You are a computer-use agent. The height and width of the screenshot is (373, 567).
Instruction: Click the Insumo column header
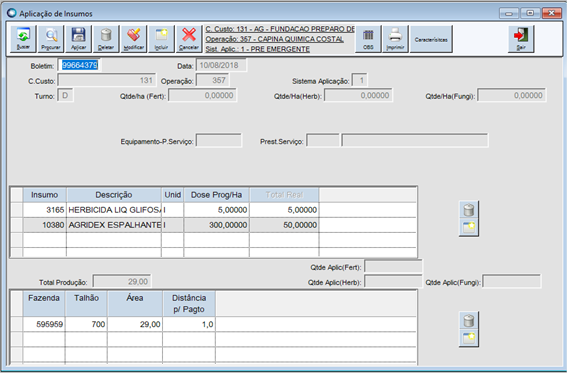tap(44, 195)
